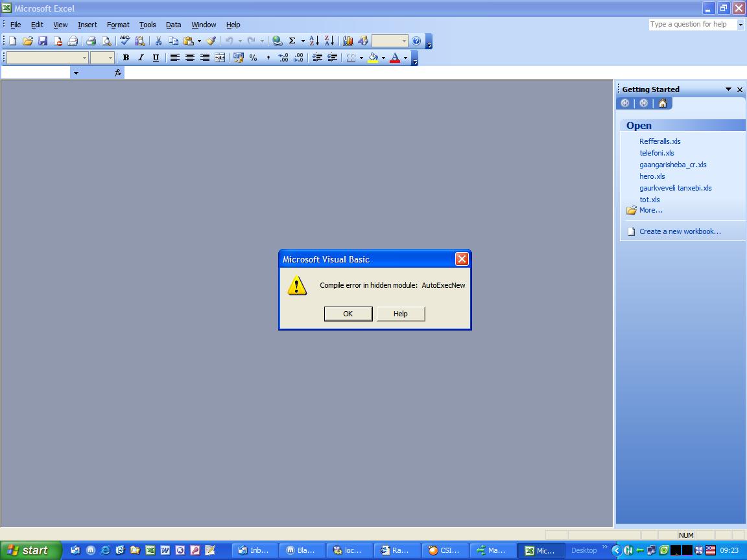Open the Tools menu
Image resolution: width=747 pixels, height=560 pixels.
(x=147, y=25)
